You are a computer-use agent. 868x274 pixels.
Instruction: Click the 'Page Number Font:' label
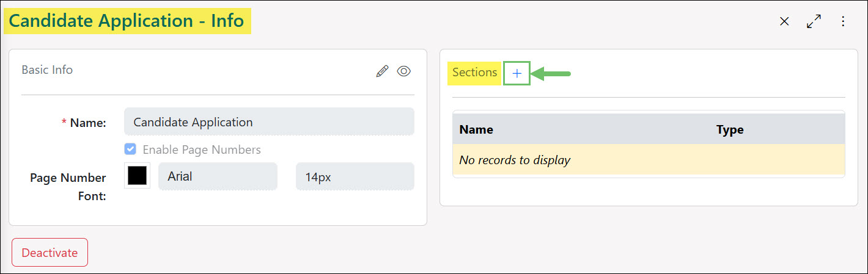tap(68, 187)
